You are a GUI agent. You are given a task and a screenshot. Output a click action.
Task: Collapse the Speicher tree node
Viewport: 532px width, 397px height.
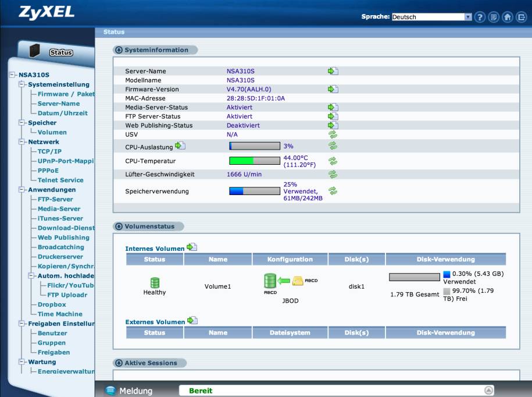22,123
